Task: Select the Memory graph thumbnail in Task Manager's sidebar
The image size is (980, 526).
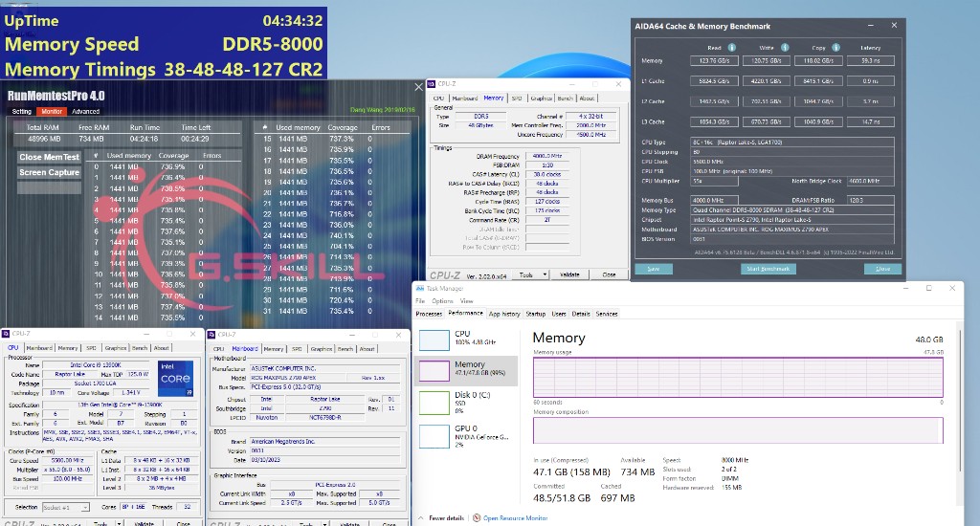Action: (x=434, y=370)
